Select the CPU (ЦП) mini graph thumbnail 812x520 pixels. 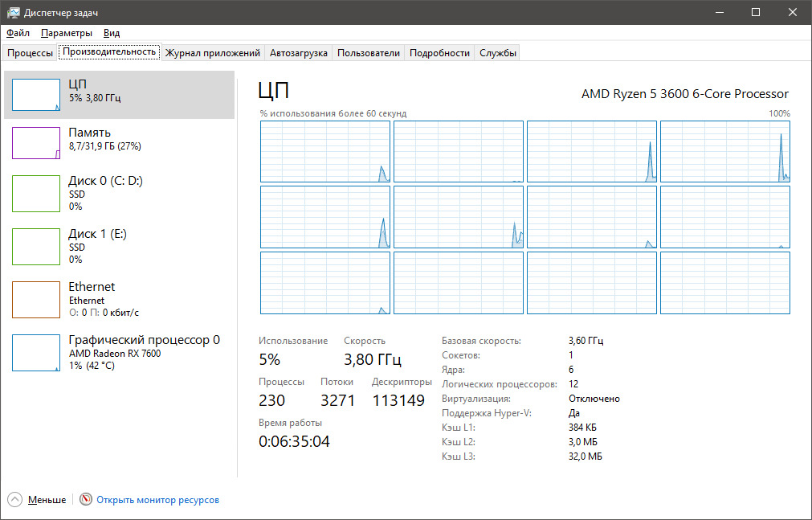point(36,95)
